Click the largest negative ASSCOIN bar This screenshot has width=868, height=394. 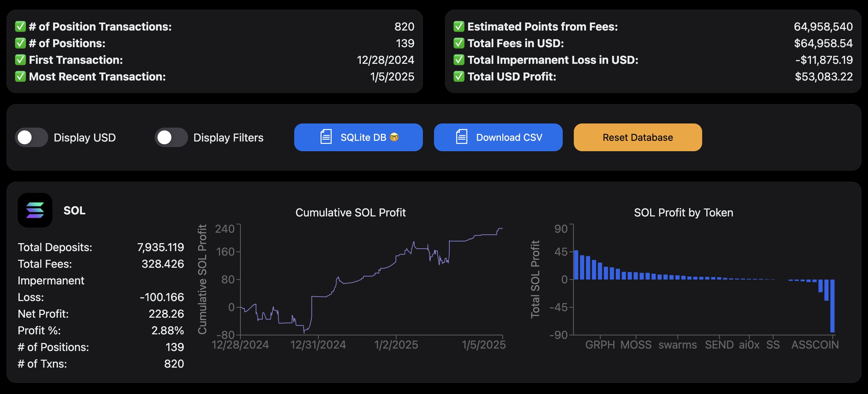pyautogui.click(x=832, y=306)
